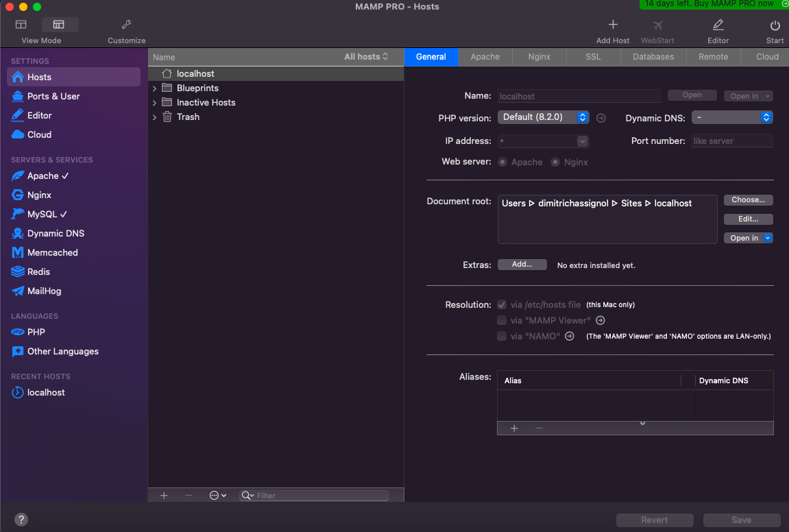Open the Open in dropdown under Document root

click(x=749, y=238)
